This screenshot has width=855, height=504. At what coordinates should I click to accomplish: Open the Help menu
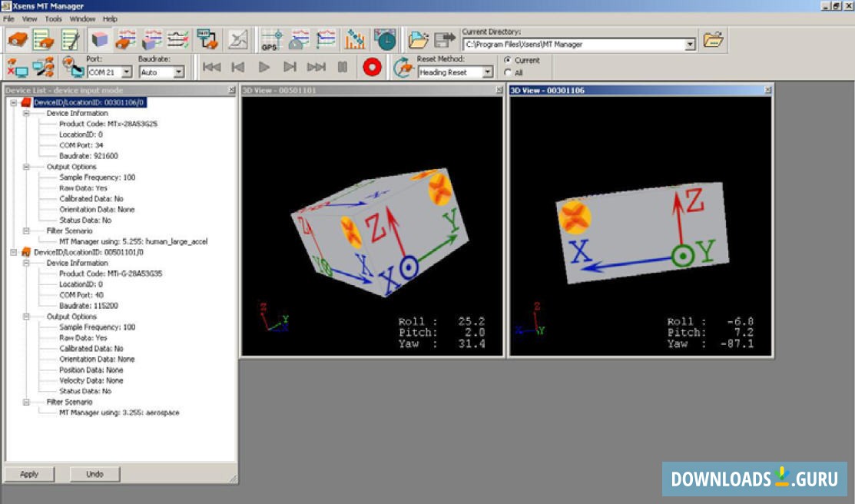[x=110, y=18]
